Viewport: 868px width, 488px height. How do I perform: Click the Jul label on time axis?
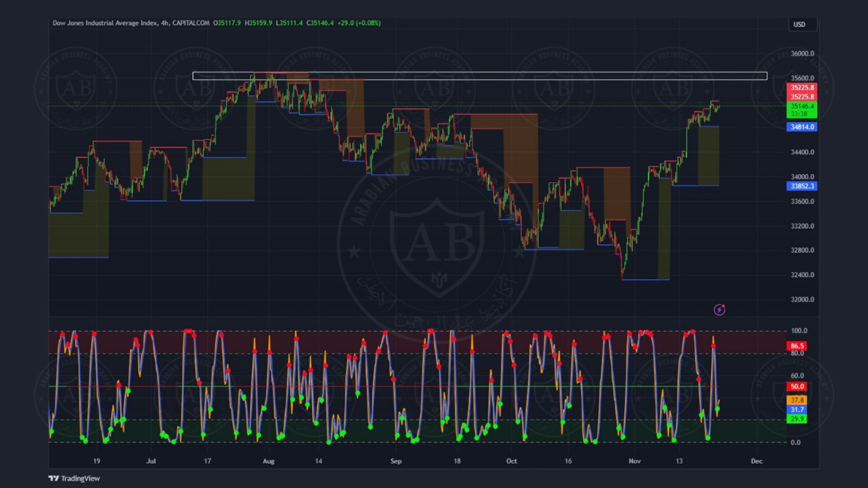151,461
